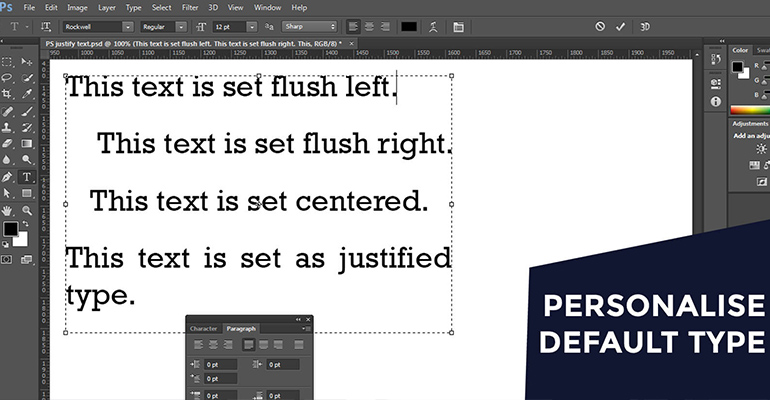
Task: Click the indent left margin field
Action: [220, 365]
